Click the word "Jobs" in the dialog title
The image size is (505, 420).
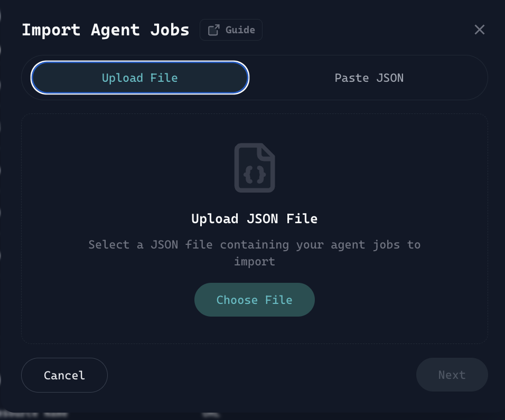(169, 30)
